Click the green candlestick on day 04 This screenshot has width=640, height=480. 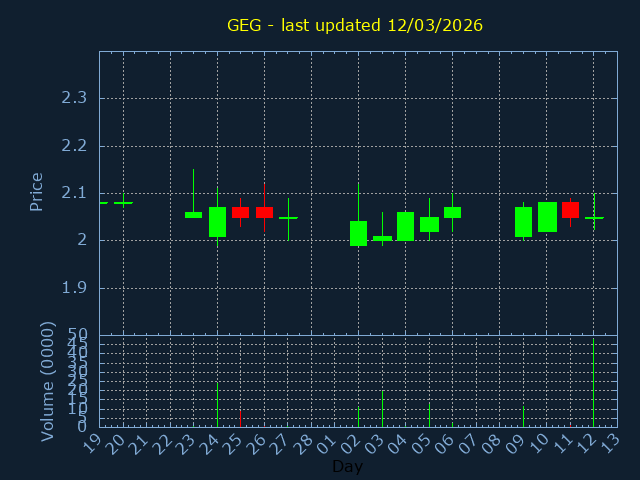(x=405, y=226)
